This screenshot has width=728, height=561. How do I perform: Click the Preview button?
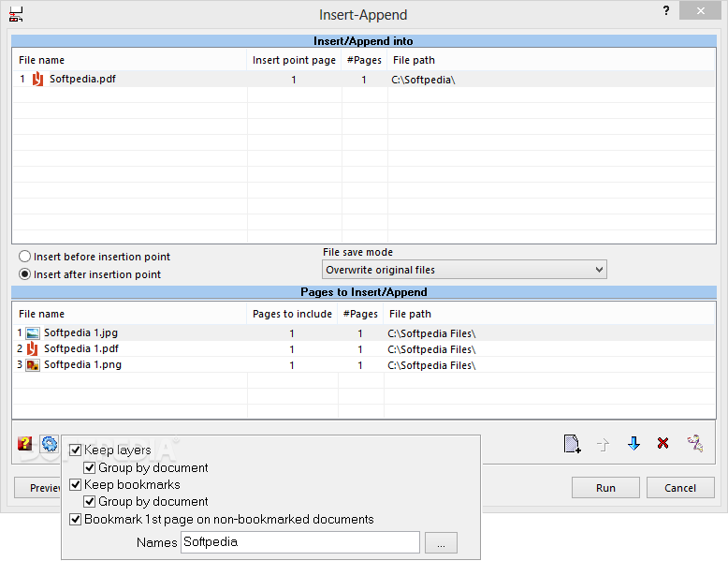click(38, 488)
